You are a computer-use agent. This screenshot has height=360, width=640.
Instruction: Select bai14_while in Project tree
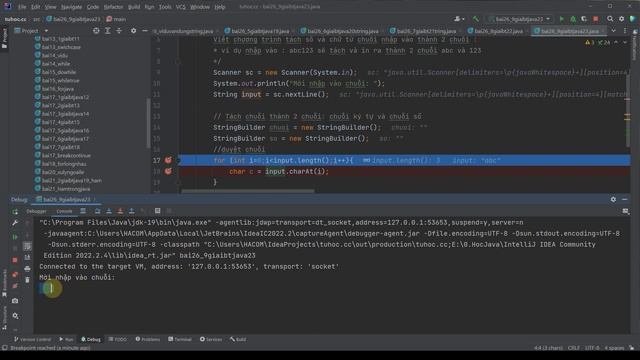point(56,64)
